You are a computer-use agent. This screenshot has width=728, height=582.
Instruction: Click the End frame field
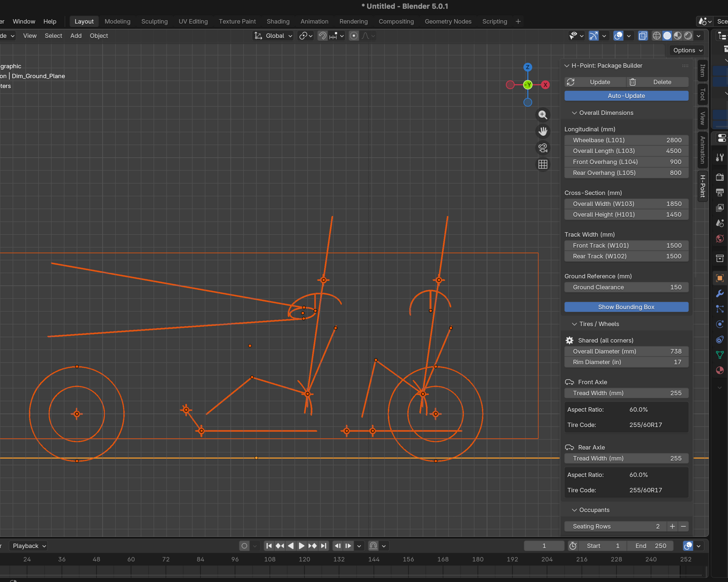click(650, 546)
